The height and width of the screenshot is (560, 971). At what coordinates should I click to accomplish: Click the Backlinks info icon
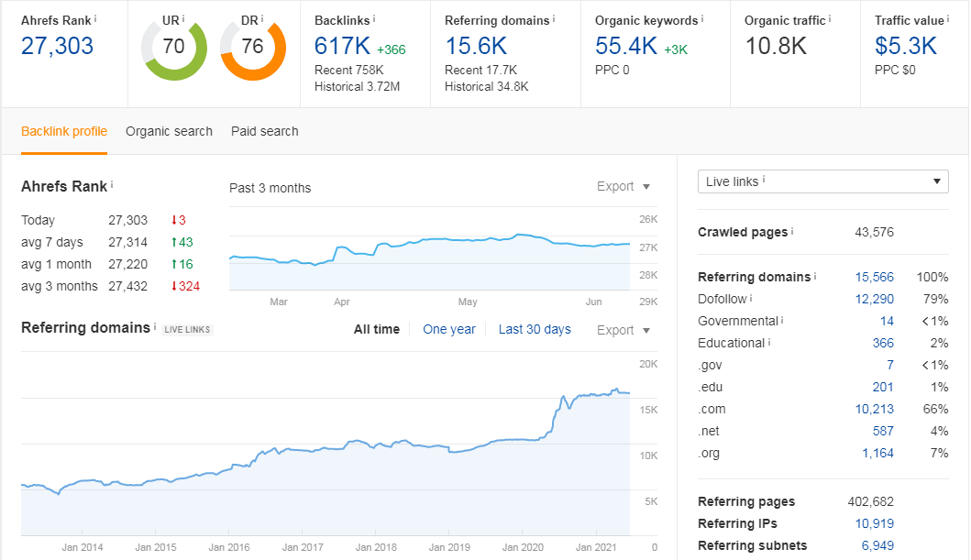374,18
